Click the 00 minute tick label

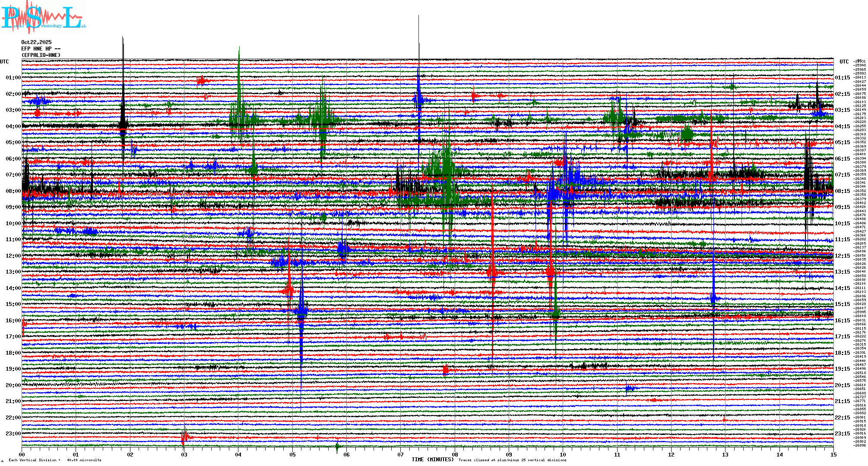tap(22, 454)
